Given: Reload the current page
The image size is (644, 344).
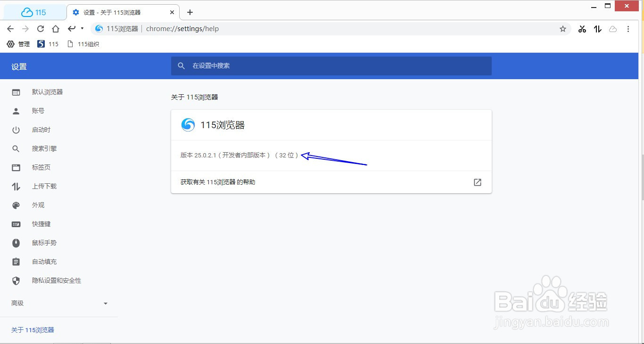Looking at the screenshot, I should point(41,29).
